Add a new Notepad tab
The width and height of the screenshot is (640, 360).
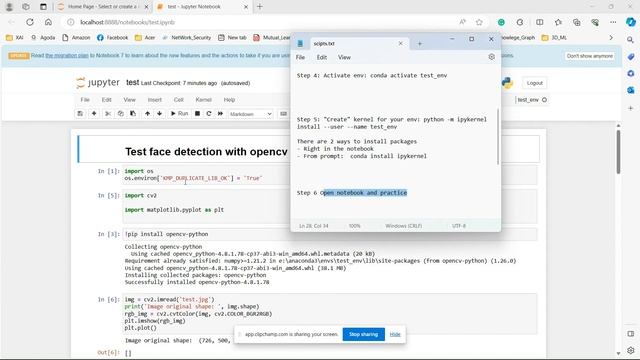click(x=420, y=44)
